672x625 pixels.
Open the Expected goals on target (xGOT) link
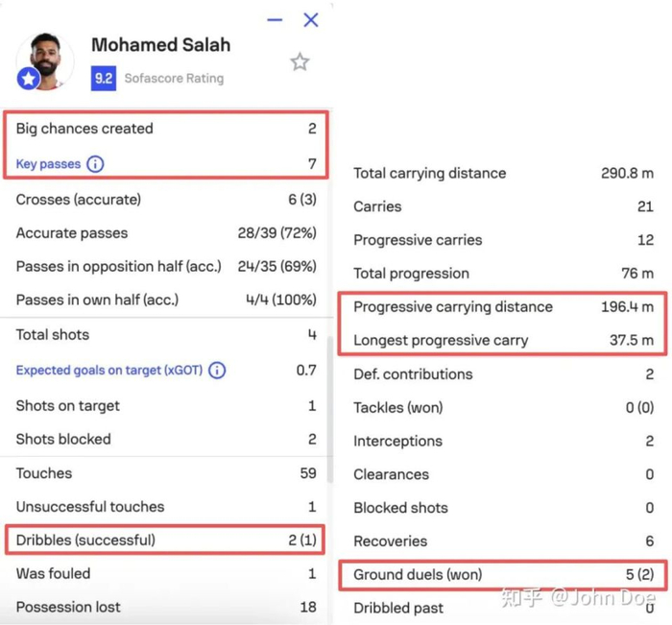(109, 370)
